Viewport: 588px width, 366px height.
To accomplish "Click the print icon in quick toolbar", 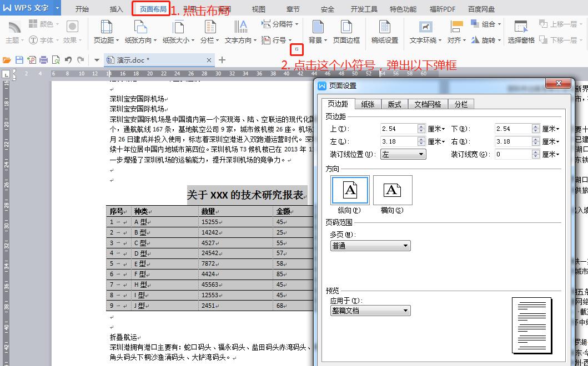I will coord(43,60).
